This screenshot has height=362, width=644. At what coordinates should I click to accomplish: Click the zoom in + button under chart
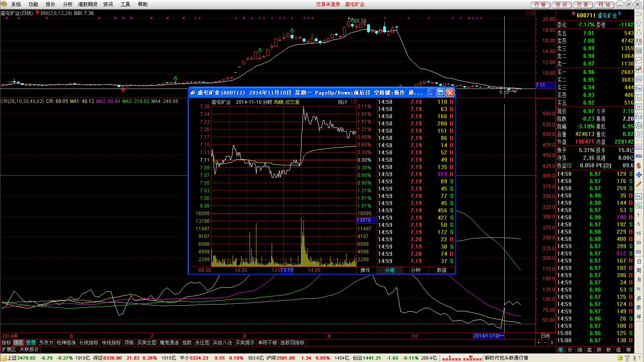coord(539,343)
